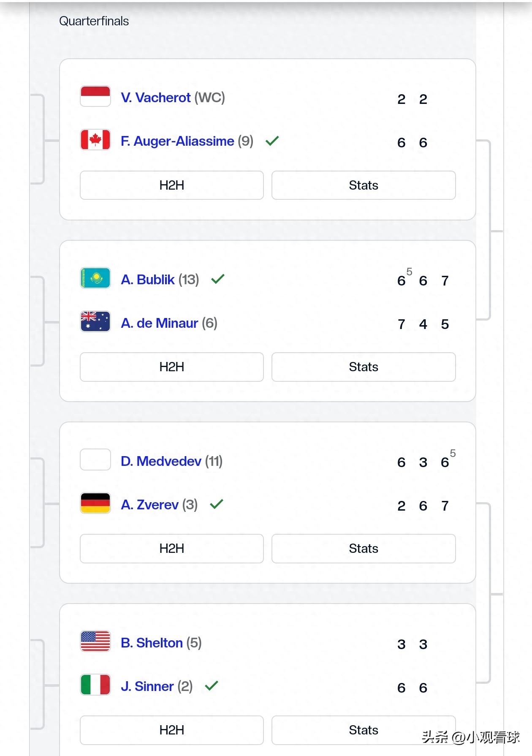View Stats for Bublik vs de Minaur

363,367
